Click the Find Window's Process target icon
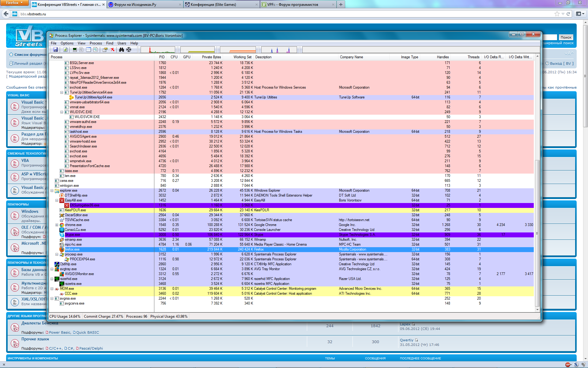 (129, 49)
